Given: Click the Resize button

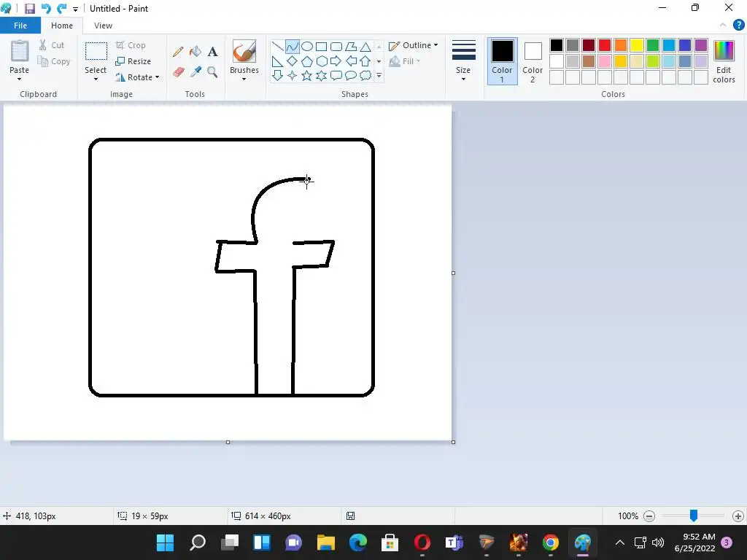Looking at the screenshot, I should click(133, 61).
